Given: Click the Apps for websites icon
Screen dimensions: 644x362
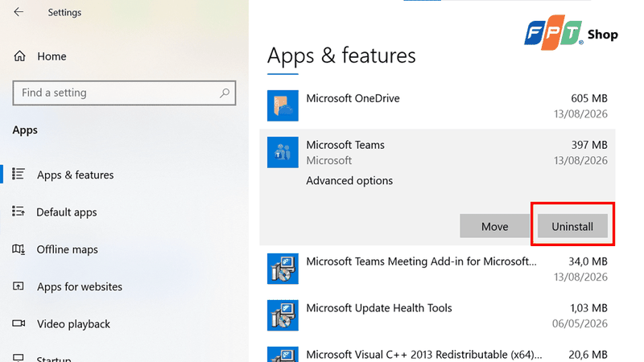Looking at the screenshot, I should pyautogui.click(x=18, y=286).
